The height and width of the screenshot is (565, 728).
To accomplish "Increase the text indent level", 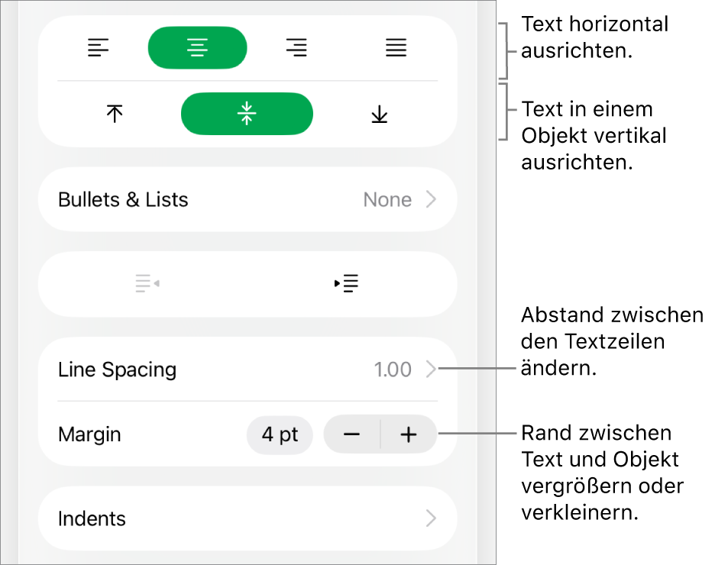I will 346,283.
